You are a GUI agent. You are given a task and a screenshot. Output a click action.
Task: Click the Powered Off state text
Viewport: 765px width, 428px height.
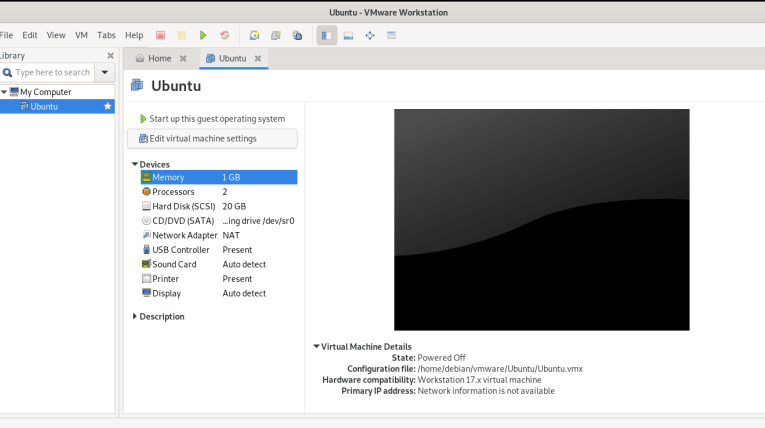coord(442,358)
